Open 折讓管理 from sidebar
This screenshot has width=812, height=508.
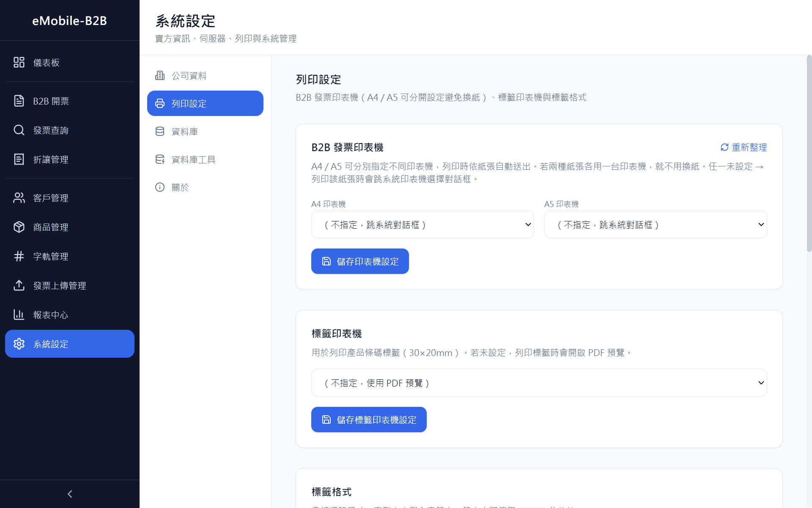click(70, 159)
